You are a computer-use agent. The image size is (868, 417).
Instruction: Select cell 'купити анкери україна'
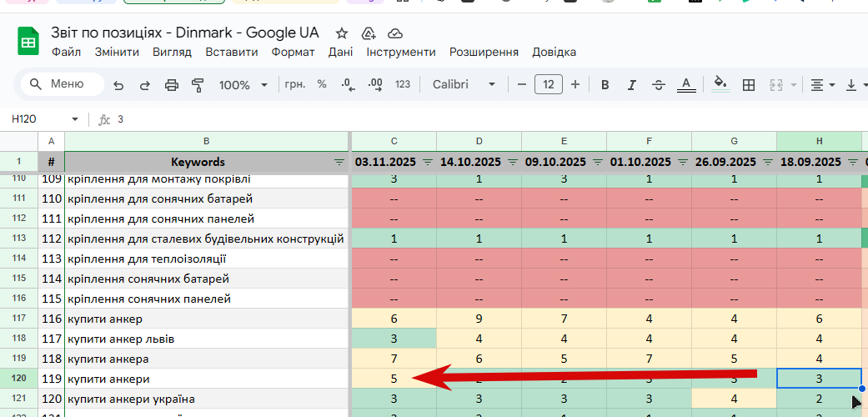(207, 399)
